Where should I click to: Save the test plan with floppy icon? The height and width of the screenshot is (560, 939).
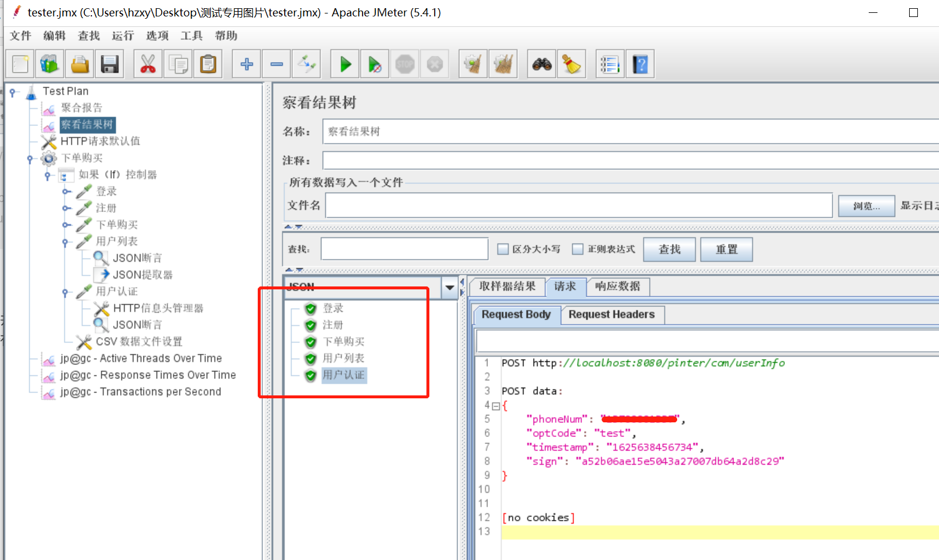[x=110, y=64]
